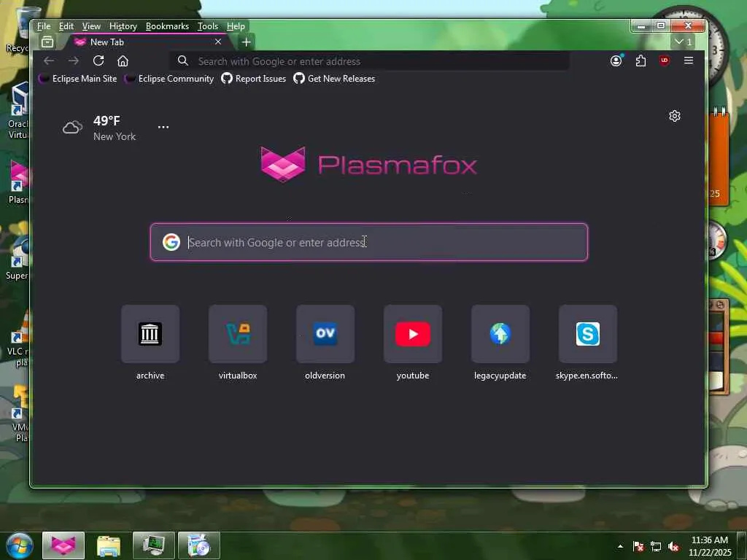Open the Edit menu
This screenshot has height=560, width=747.
coord(66,26)
